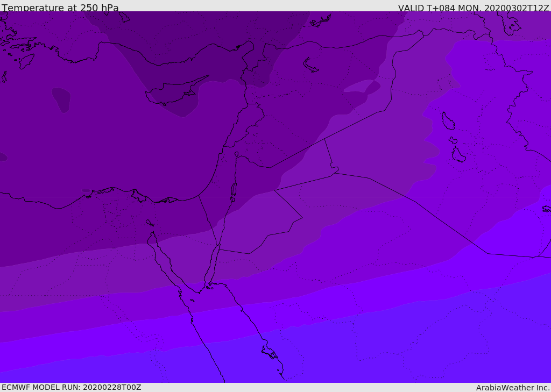Click the 'VALID T+084 MON. 20200302T12Z' label

click(x=474, y=8)
